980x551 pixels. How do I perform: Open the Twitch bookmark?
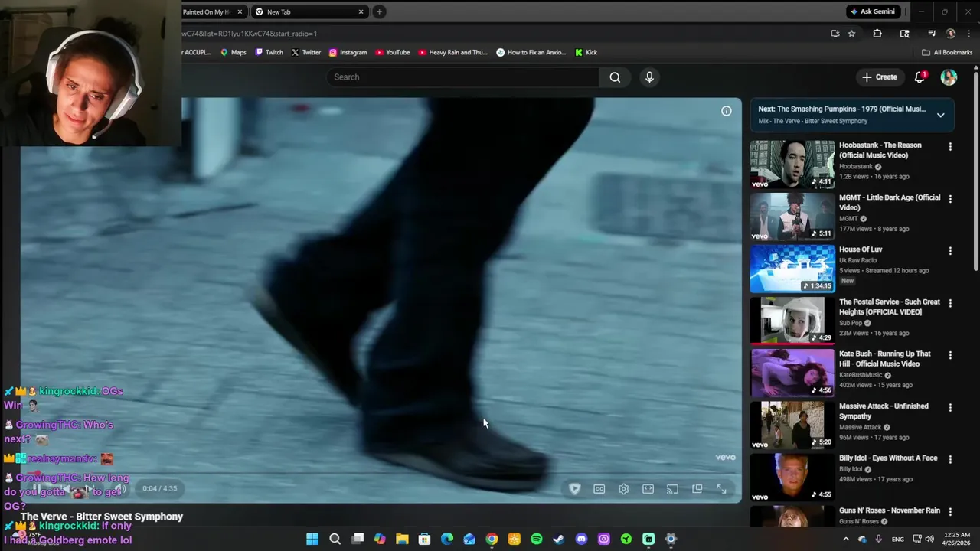coord(269,53)
